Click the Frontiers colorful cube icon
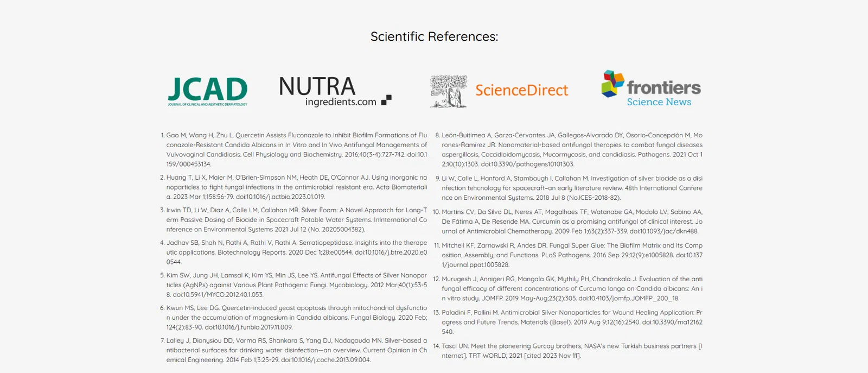Screen dimensions: 868x373 tap(612, 84)
